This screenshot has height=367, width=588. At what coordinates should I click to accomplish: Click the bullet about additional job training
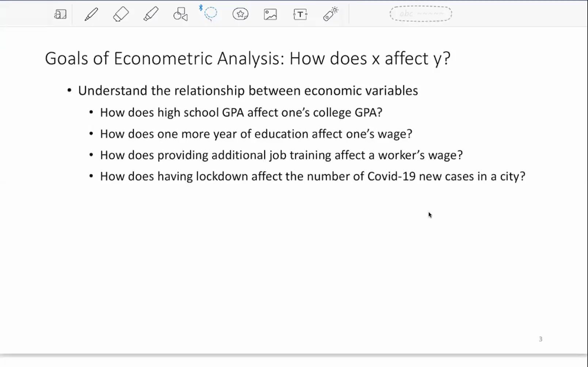tap(281, 155)
